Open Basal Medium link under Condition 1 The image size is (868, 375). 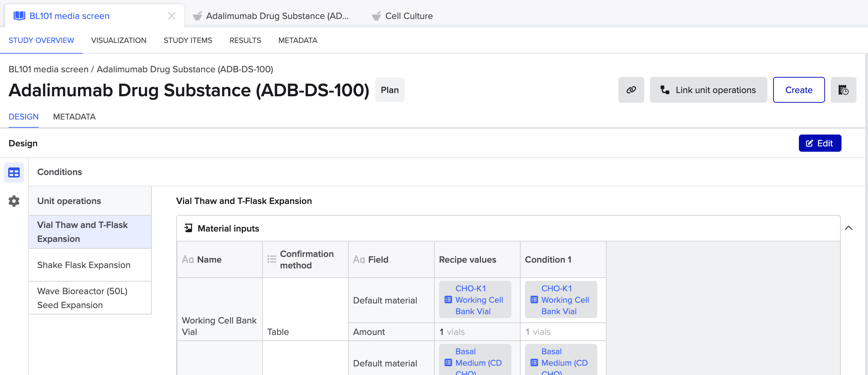click(564, 361)
